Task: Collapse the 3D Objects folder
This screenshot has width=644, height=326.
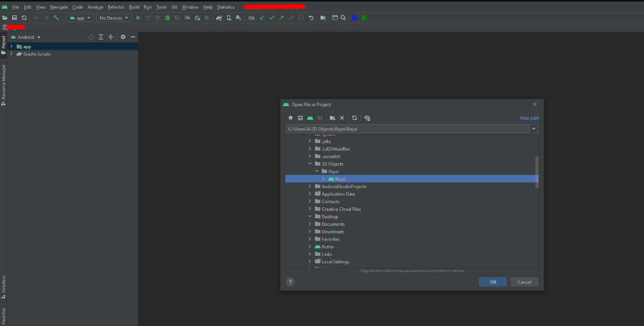Action: pyautogui.click(x=310, y=164)
